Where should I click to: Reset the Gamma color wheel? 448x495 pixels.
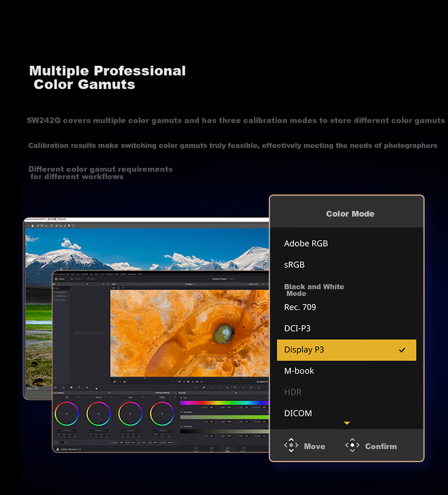point(112,397)
